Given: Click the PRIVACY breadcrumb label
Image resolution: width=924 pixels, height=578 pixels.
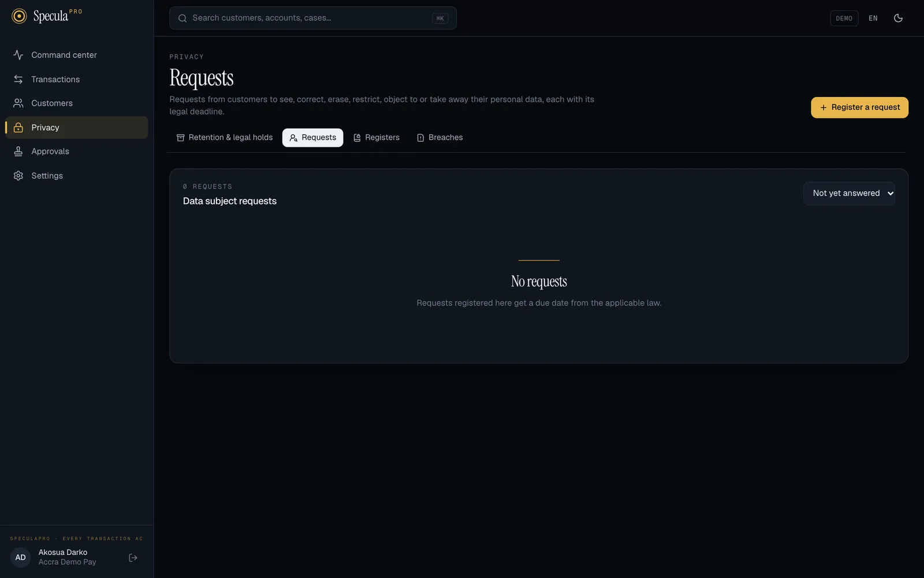Looking at the screenshot, I should pos(187,57).
